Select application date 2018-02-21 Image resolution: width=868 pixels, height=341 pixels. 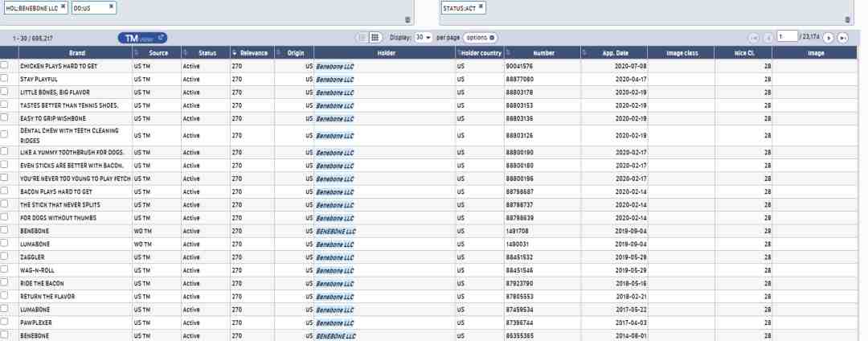click(631, 297)
